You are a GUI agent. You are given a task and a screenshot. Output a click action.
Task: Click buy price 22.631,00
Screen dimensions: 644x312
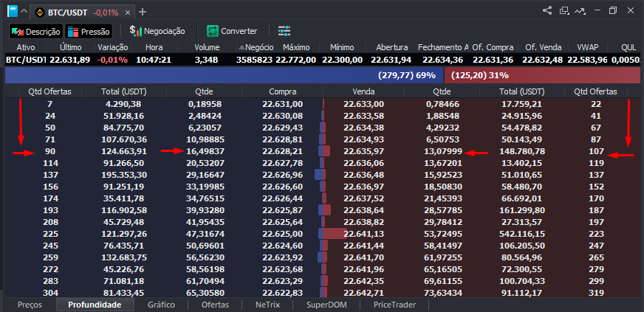pos(283,104)
